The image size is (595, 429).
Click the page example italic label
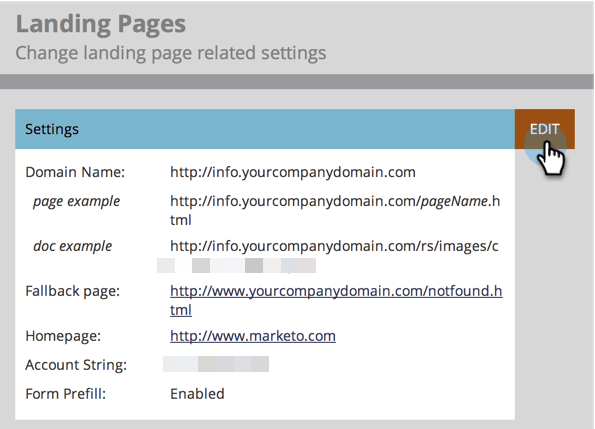pos(77,201)
